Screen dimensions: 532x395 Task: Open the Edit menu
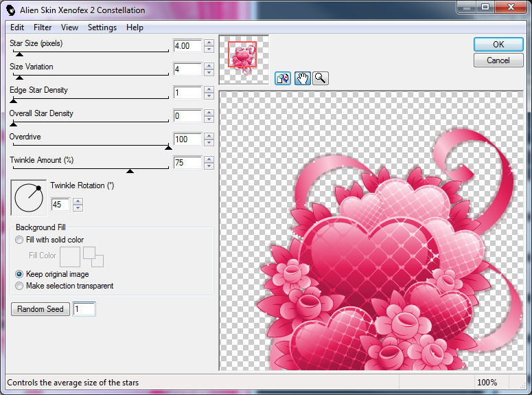(x=17, y=27)
